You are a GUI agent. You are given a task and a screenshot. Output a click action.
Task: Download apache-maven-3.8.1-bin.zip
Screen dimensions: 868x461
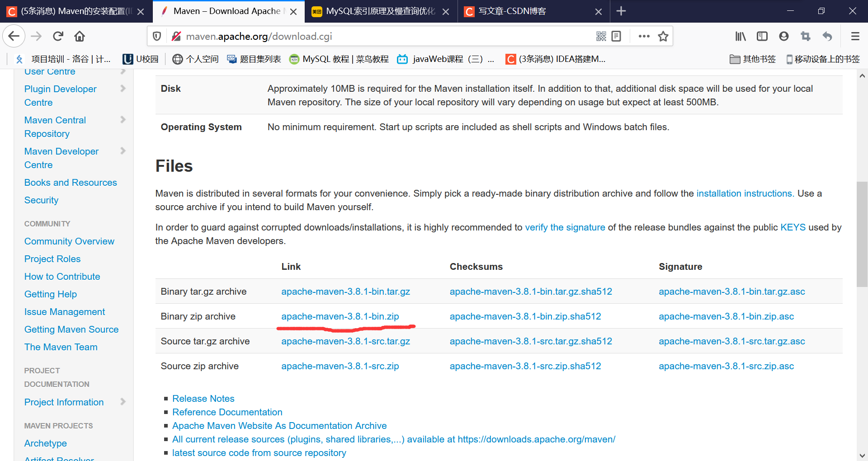point(340,316)
